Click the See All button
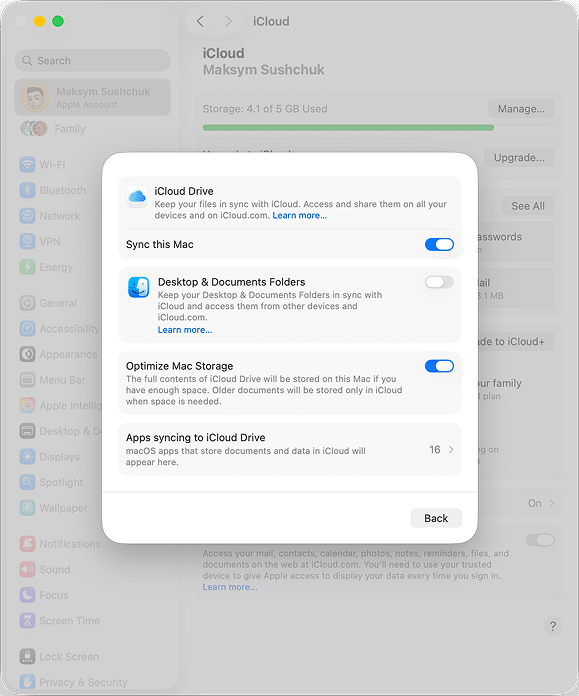The width and height of the screenshot is (579, 696). [528, 206]
